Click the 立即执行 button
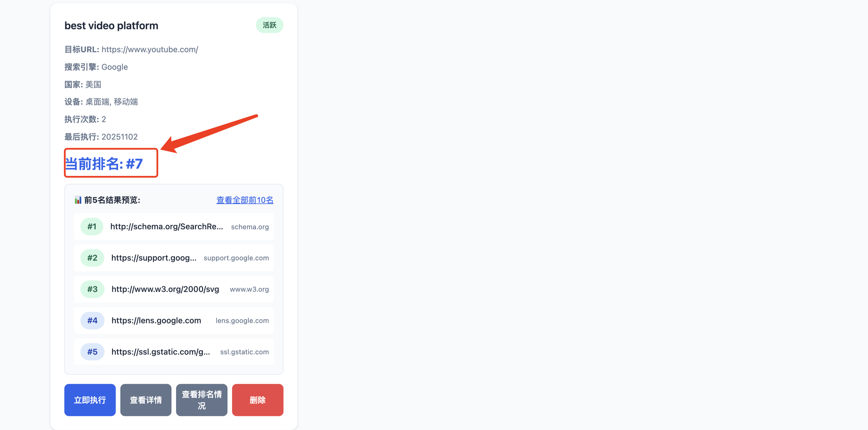The image size is (868, 430). (90, 400)
